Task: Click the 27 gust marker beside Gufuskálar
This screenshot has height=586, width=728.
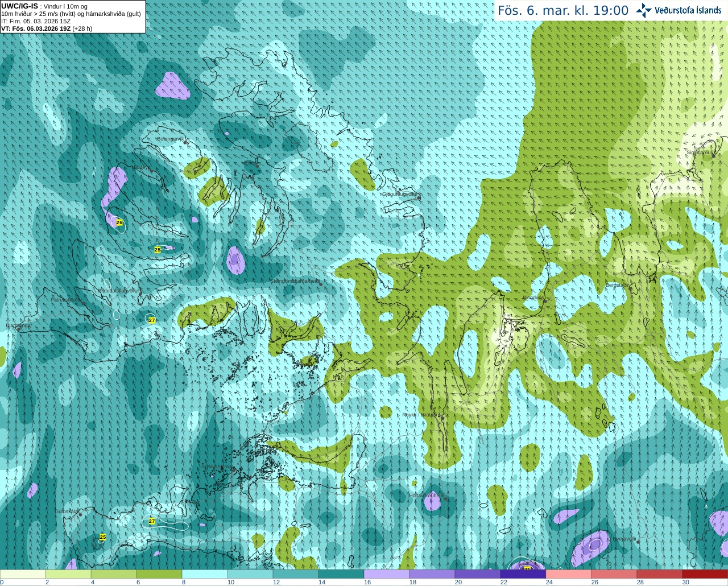Action: click(152, 521)
